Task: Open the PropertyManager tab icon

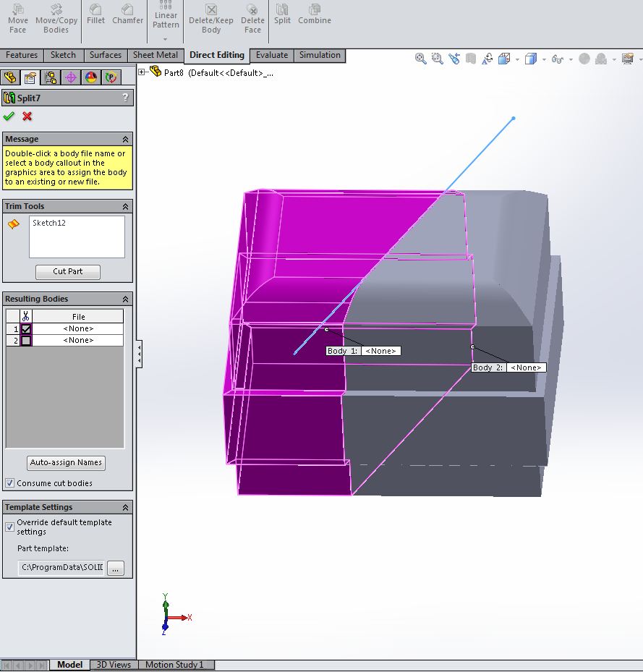Action: tap(30, 78)
